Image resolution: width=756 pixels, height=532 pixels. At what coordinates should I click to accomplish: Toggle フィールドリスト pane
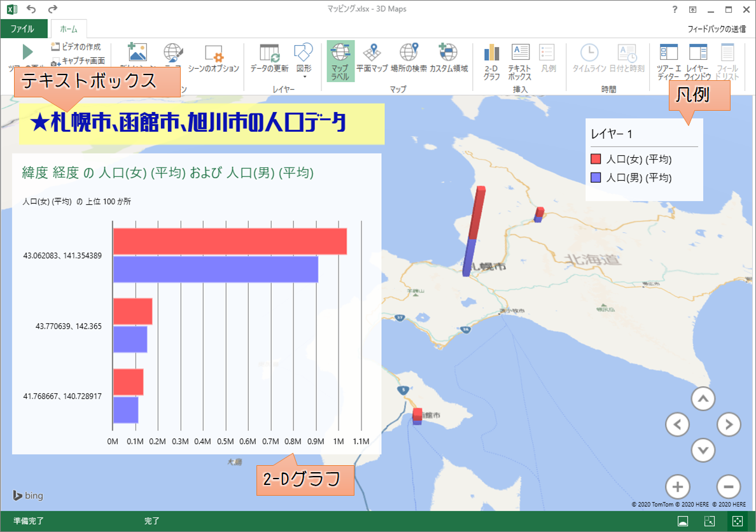click(727, 62)
